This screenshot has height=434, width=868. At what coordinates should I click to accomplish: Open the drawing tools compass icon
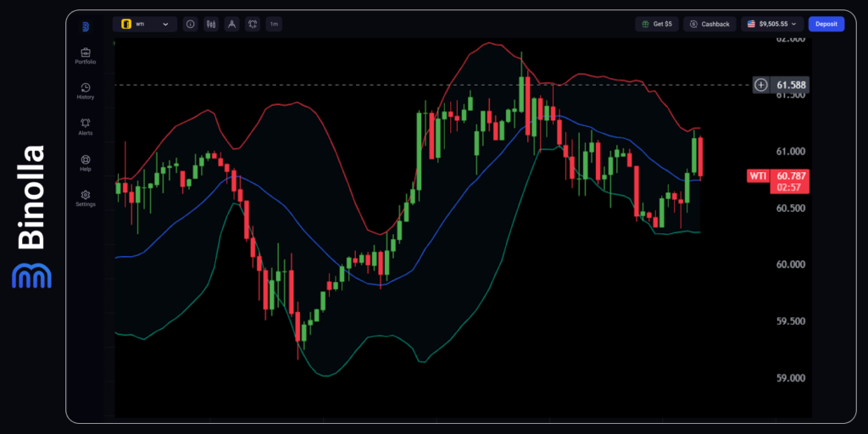point(232,25)
